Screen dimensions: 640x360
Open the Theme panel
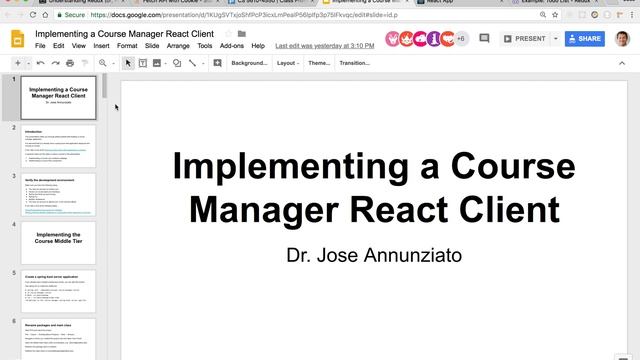[319, 63]
